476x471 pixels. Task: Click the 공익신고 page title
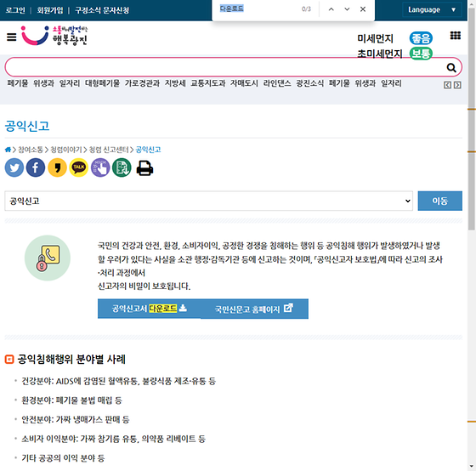[x=27, y=126]
